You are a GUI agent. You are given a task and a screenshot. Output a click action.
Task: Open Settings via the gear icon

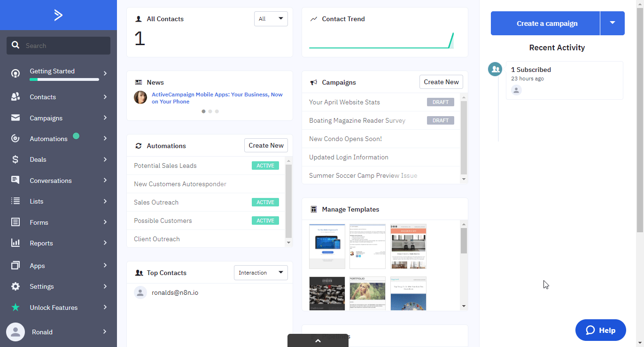[x=16, y=286]
